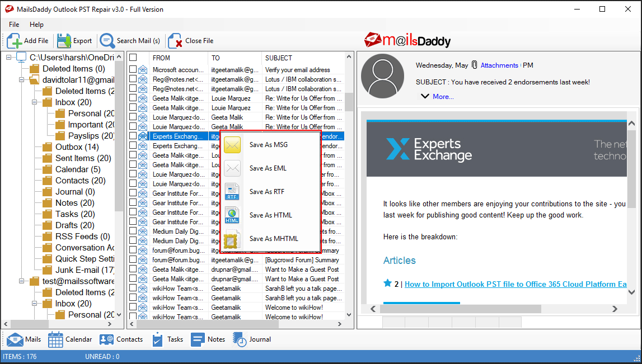Image resolution: width=642 pixels, height=364 pixels.
Task: Toggle the select-all header checkbox
Action: [x=133, y=58]
